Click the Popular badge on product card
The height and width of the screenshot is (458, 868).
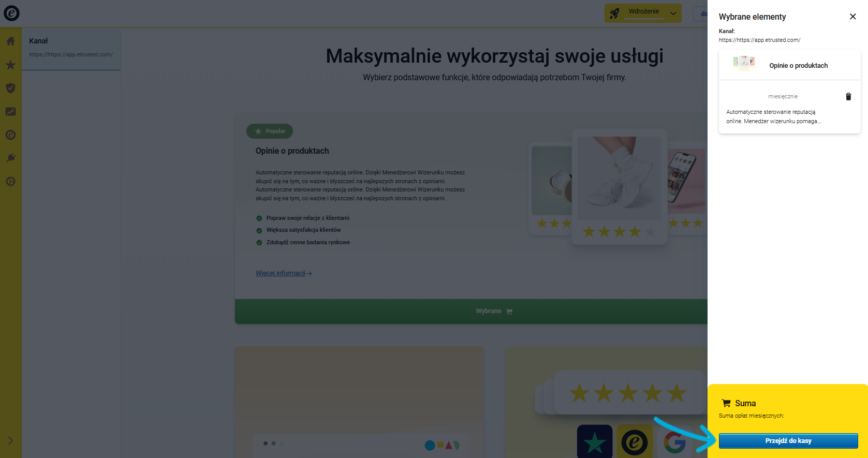point(270,131)
